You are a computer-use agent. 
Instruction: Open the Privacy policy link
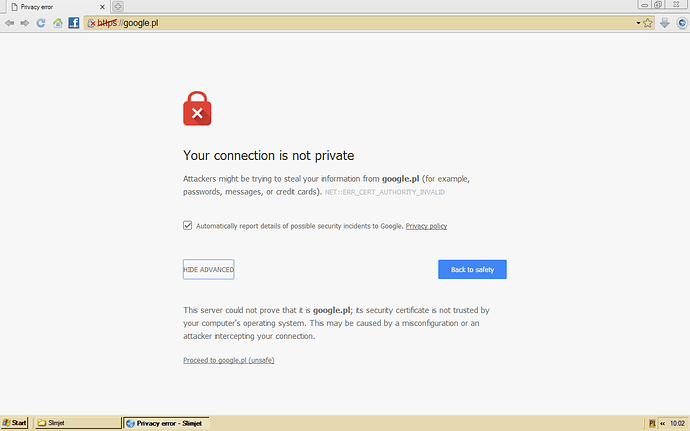(x=426, y=226)
